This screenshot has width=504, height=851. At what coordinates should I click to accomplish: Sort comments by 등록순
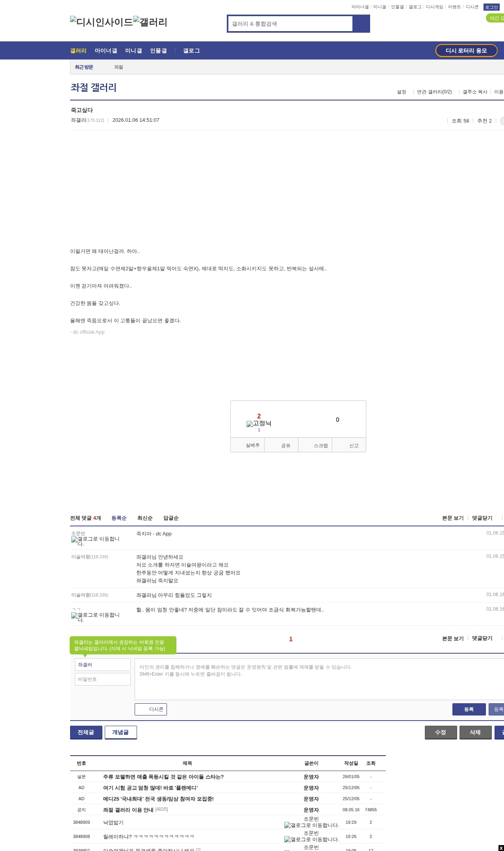[x=119, y=518]
